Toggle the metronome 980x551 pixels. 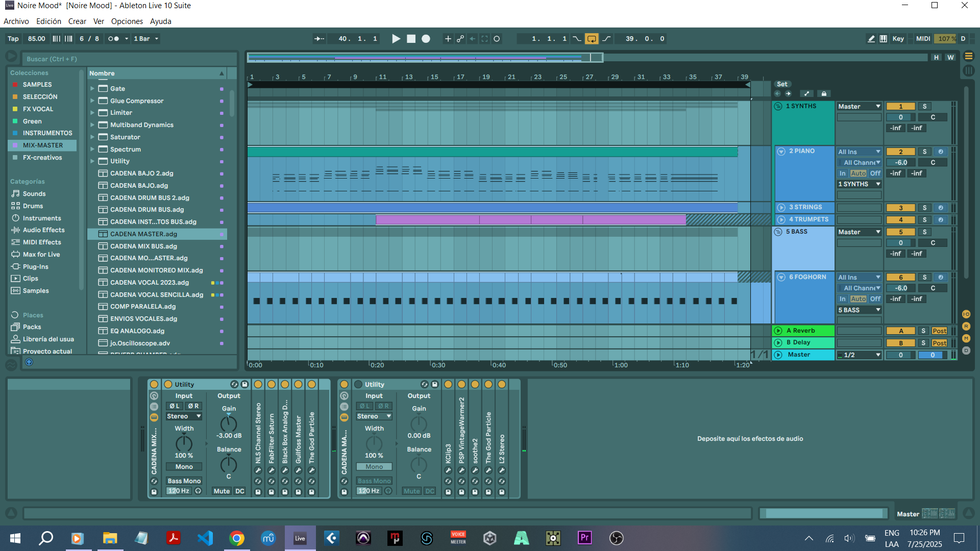[113, 39]
